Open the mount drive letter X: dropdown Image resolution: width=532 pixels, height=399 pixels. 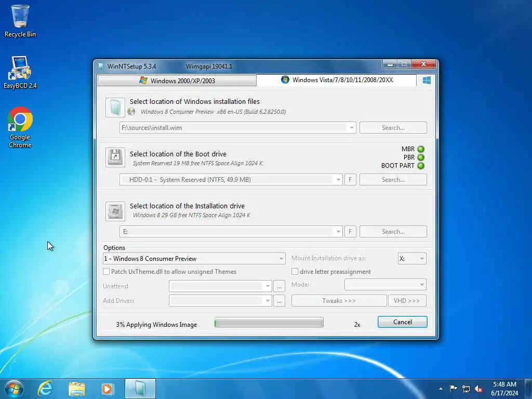(x=422, y=259)
